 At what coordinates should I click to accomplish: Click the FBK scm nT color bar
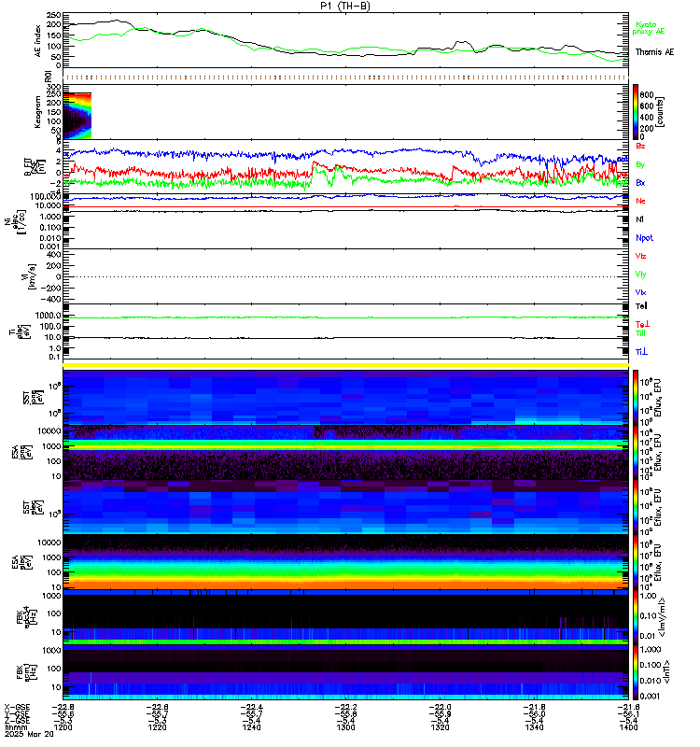click(636, 672)
